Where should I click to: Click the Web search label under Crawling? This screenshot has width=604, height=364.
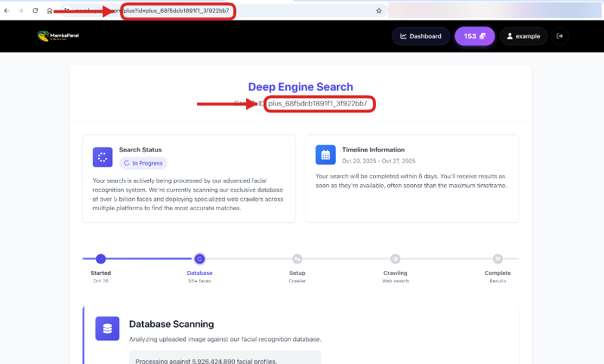[x=395, y=281]
